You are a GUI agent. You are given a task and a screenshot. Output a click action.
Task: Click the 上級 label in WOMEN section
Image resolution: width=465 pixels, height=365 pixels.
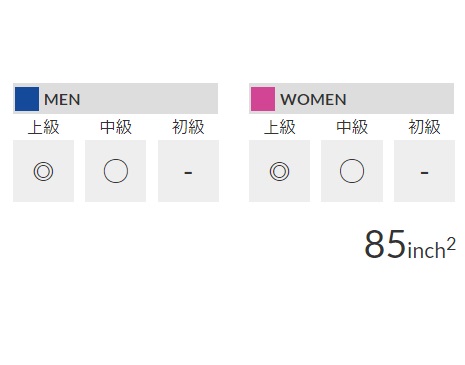point(280,127)
